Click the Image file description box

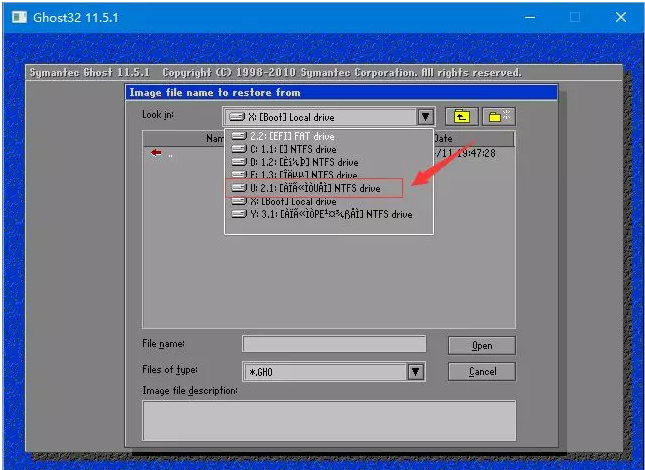coord(329,420)
